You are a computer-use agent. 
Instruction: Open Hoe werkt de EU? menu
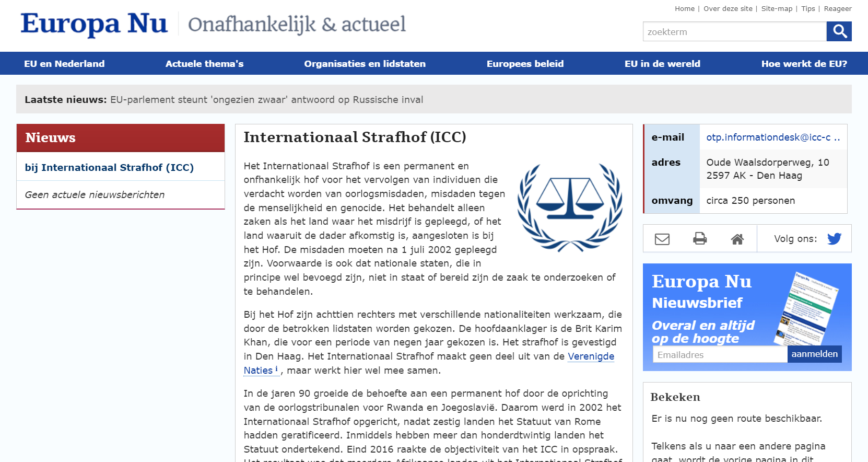804,64
